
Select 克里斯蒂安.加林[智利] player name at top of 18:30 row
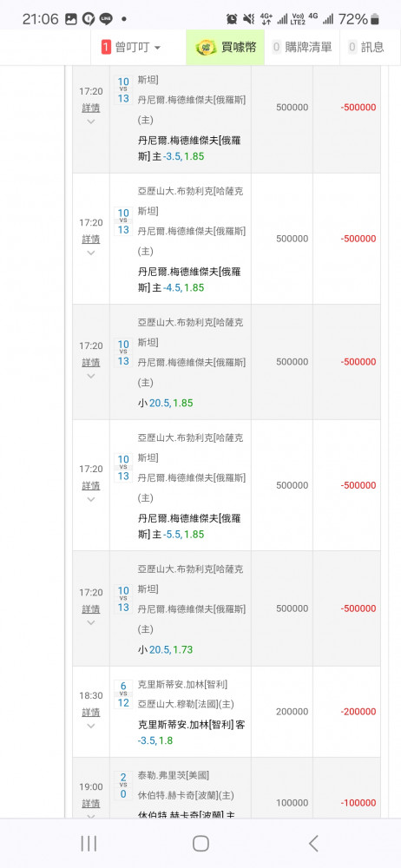[x=183, y=684]
